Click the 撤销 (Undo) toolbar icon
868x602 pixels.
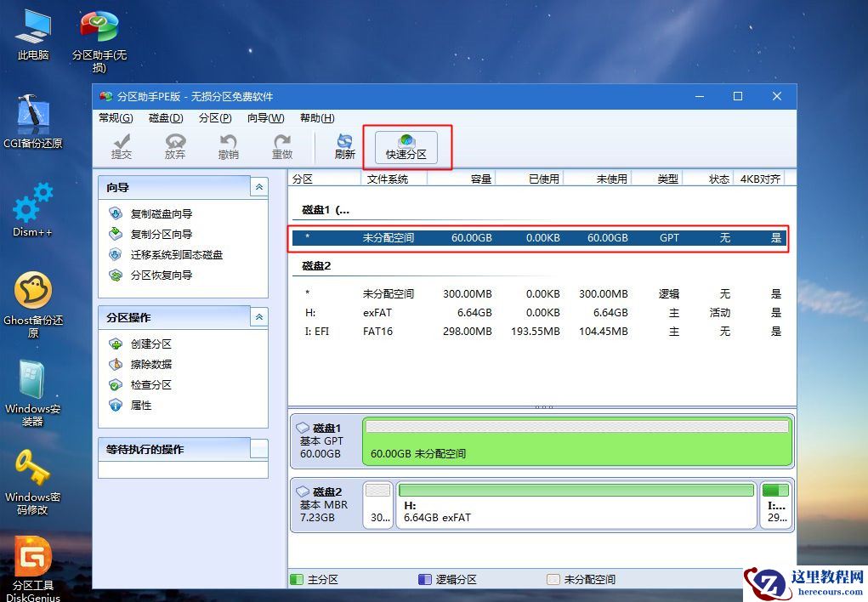coord(230,145)
